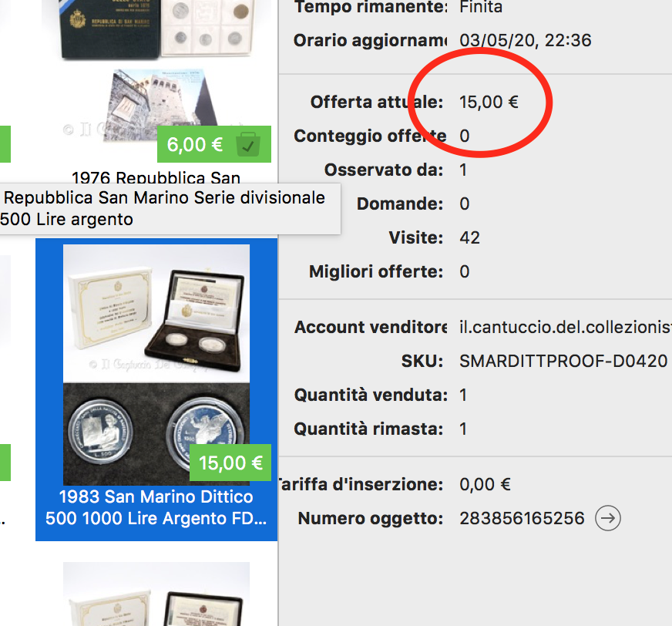The height and width of the screenshot is (626, 672).
Task: Click the Offerta attuale 15,00 € value
Action: coord(489,102)
